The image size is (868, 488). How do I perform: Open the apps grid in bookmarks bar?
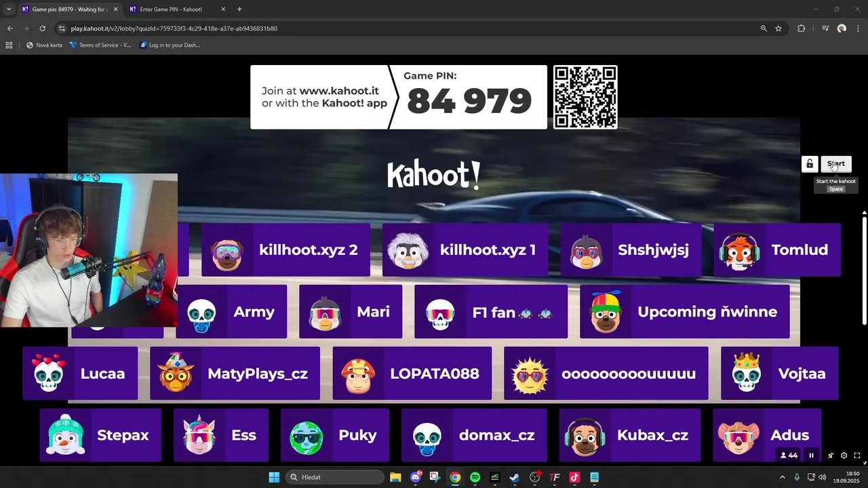[9, 45]
